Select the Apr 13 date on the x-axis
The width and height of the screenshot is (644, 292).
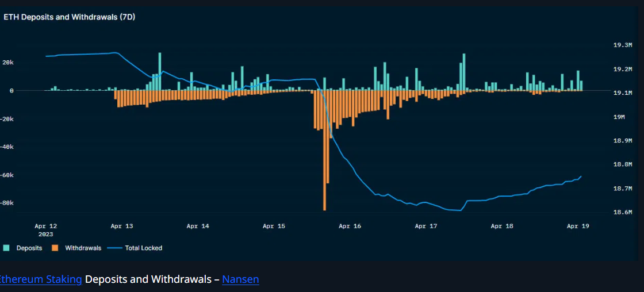click(x=122, y=226)
